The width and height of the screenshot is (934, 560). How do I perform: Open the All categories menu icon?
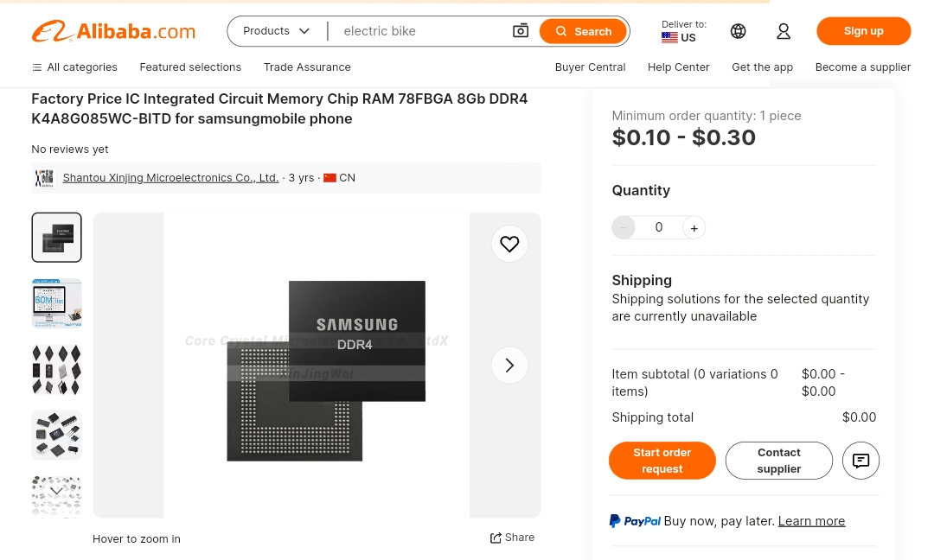coord(37,67)
